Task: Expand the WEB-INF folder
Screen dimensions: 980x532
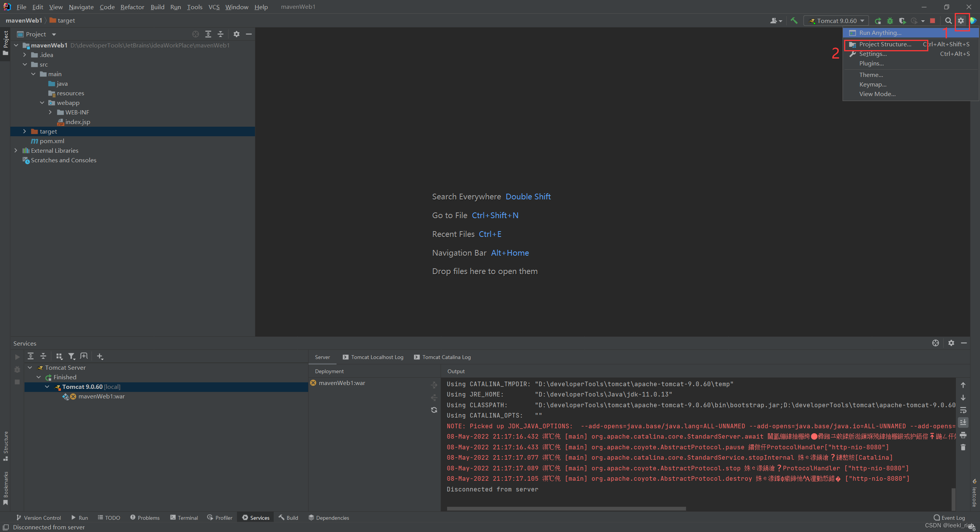Action: 50,112
